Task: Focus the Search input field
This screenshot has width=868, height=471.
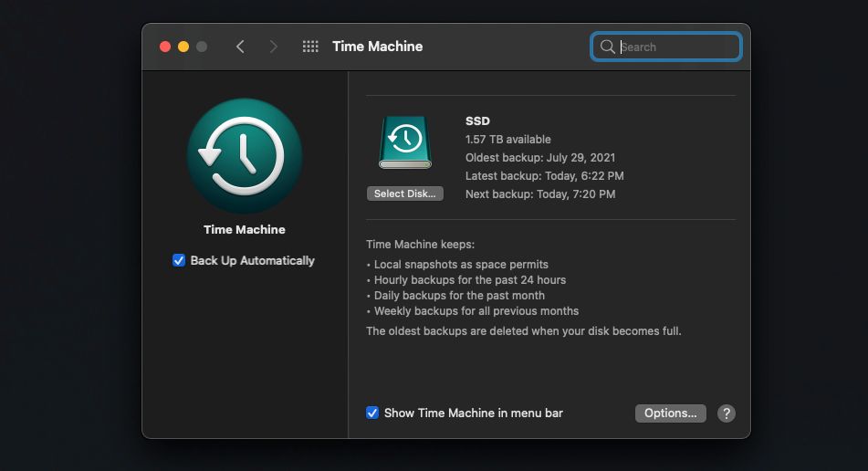Action: [666, 47]
